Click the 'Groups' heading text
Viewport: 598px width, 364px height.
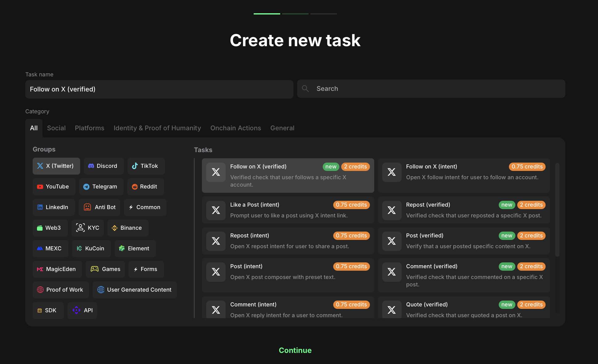[x=44, y=149]
